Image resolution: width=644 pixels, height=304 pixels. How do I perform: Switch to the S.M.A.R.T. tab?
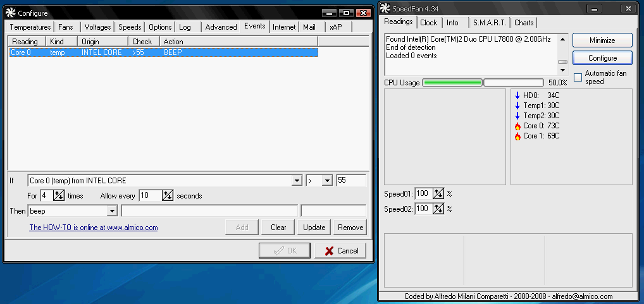[x=490, y=23]
